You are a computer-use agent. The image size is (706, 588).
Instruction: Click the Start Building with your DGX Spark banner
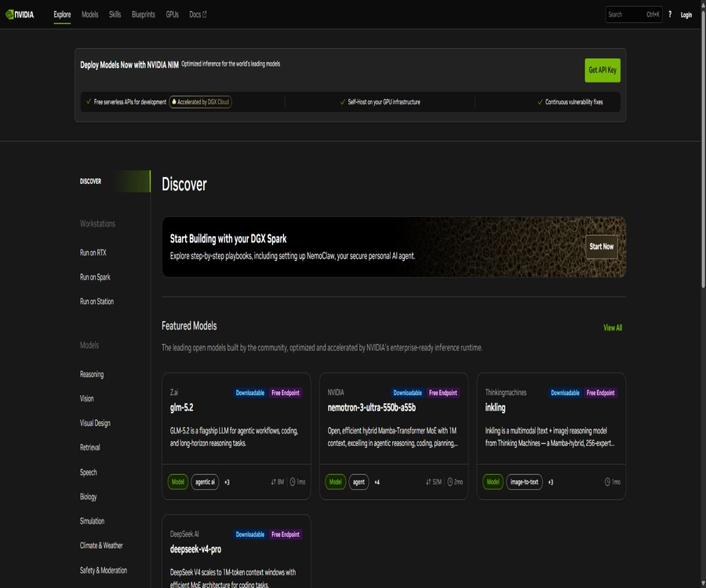coord(394,246)
